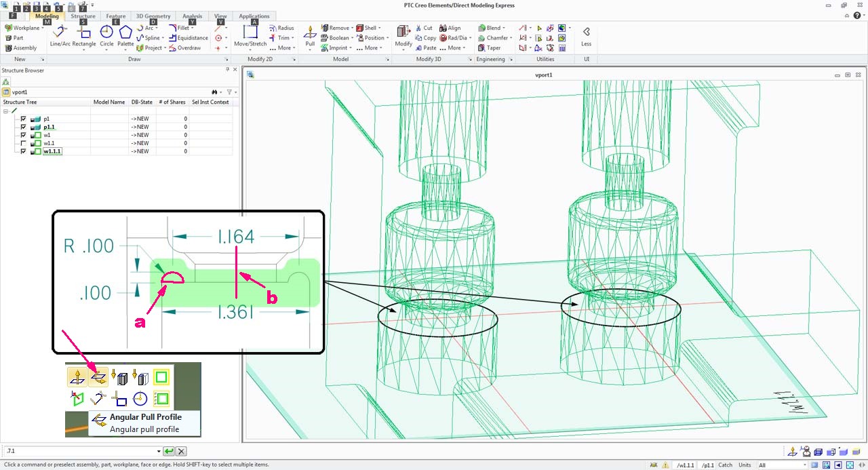Click the recycle bin icon in Utilities

click(562, 48)
